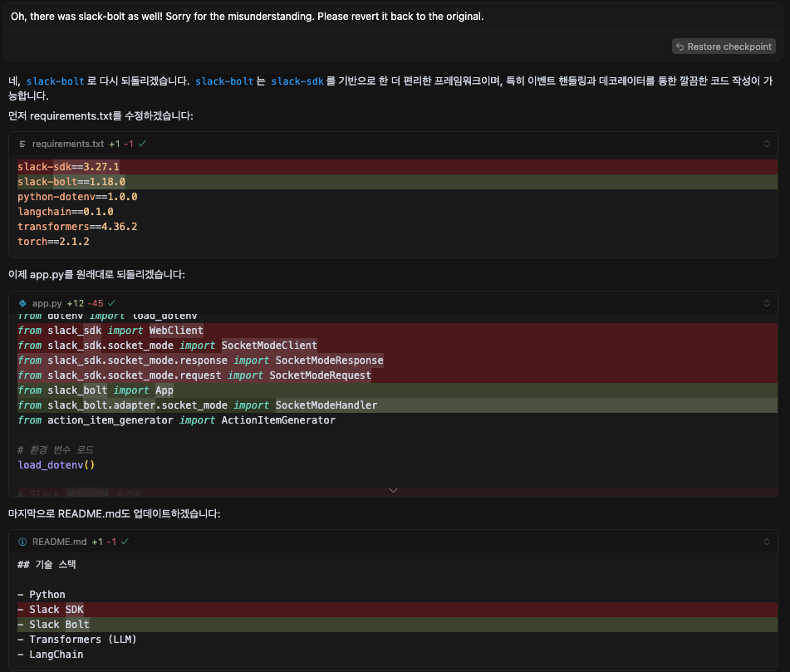This screenshot has height=672, width=790.
Task: Expand the requirements.txt diff block
Action: point(766,144)
